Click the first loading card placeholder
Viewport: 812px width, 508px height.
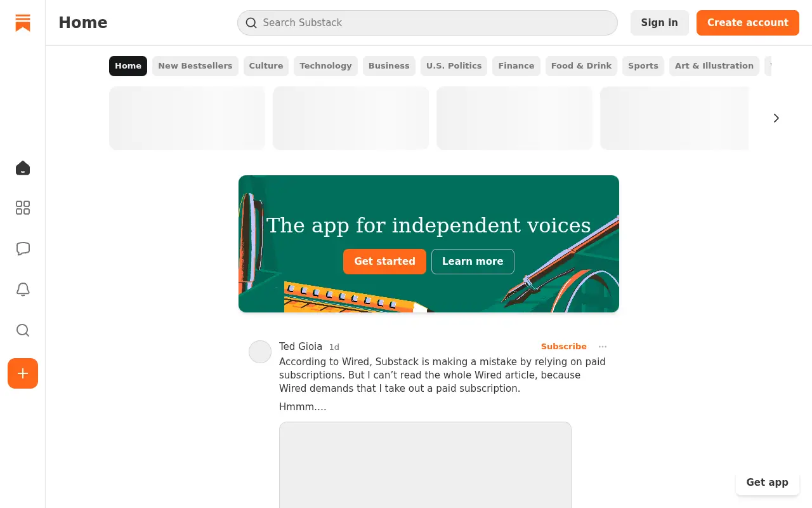187,118
